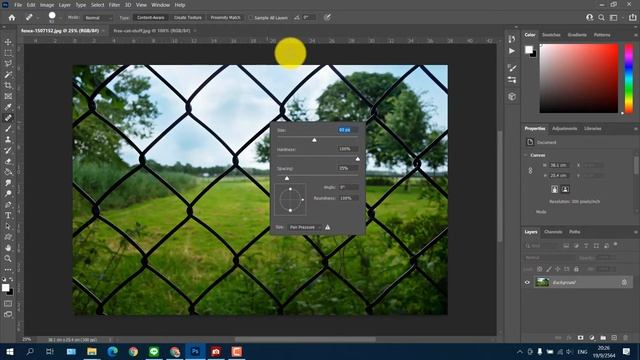Select the Horizontal Type tool

click(8, 215)
